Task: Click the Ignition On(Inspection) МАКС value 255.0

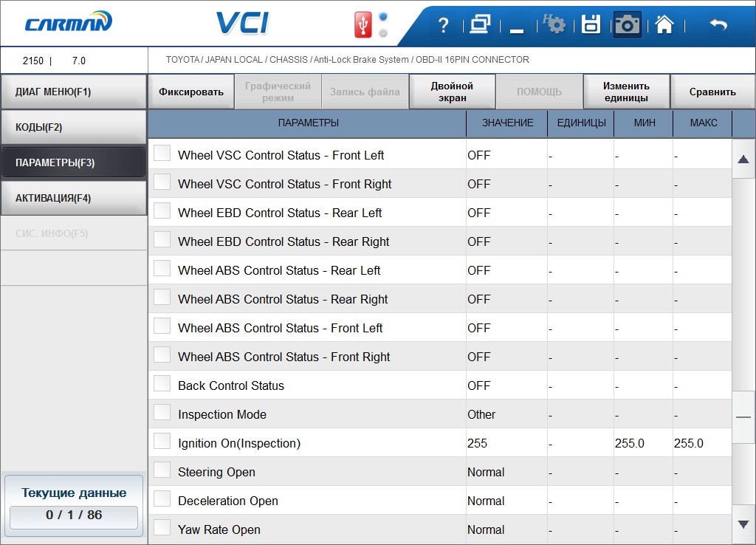Action: (x=689, y=443)
